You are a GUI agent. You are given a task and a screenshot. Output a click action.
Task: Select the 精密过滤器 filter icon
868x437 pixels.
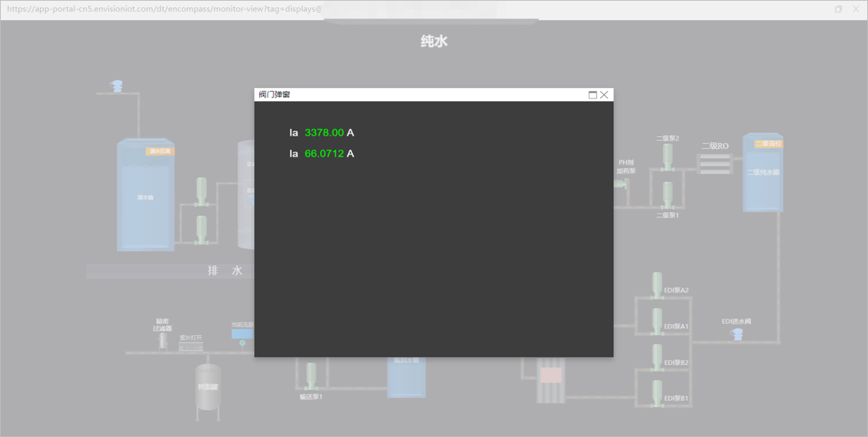[x=163, y=341]
